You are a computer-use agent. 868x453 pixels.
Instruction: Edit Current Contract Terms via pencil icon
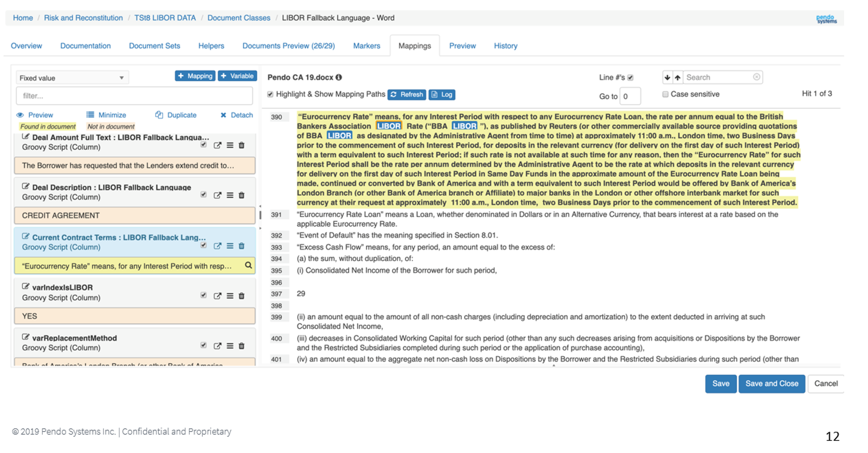point(26,236)
